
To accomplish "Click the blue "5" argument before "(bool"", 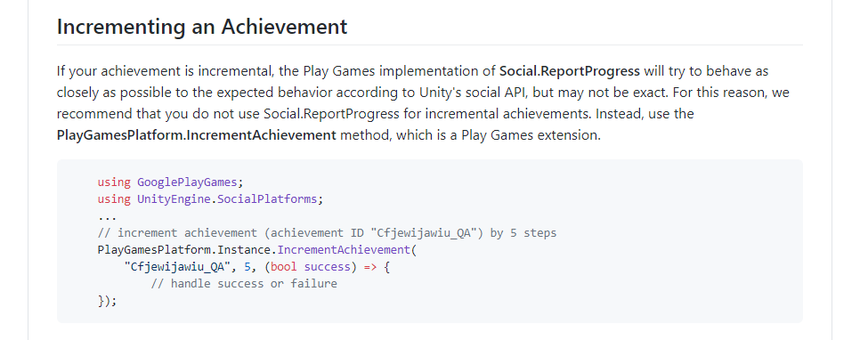I will point(247,267).
